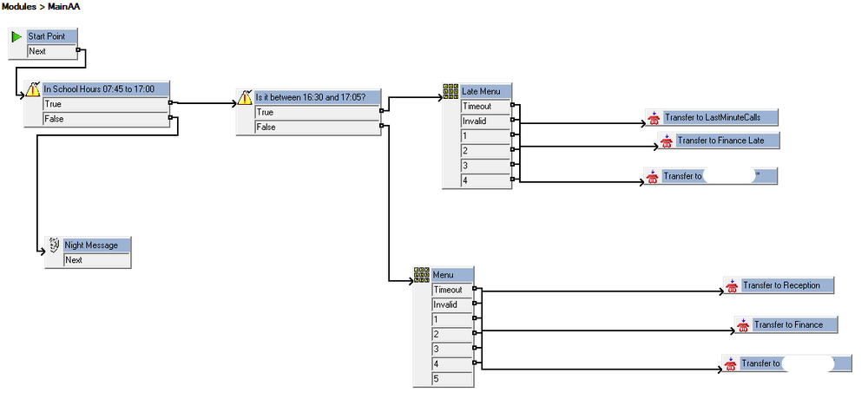Select option 2 in Late Menu
The width and height of the screenshot is (868, 399).
click(485, 151)
